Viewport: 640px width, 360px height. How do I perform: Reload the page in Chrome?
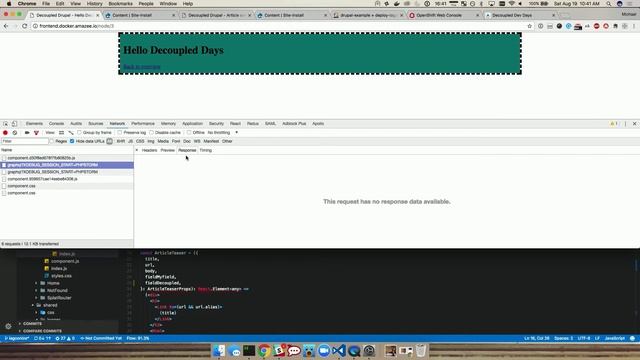(24, 26)
